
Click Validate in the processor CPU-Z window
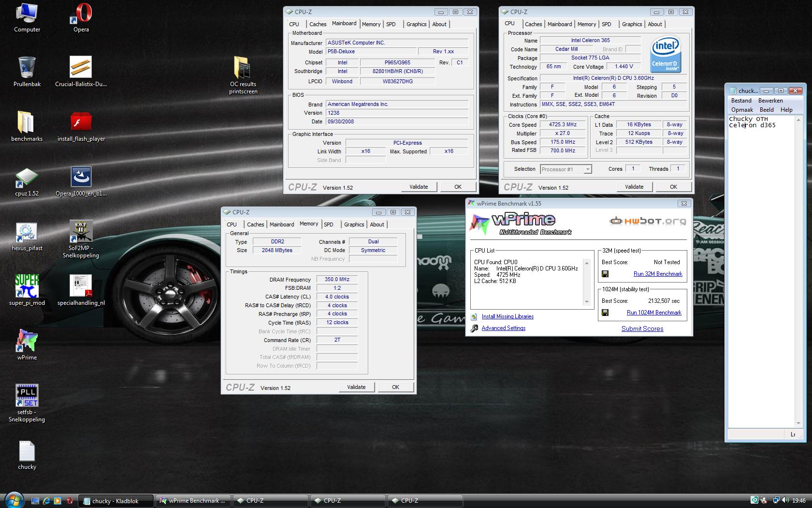[634, 187]
